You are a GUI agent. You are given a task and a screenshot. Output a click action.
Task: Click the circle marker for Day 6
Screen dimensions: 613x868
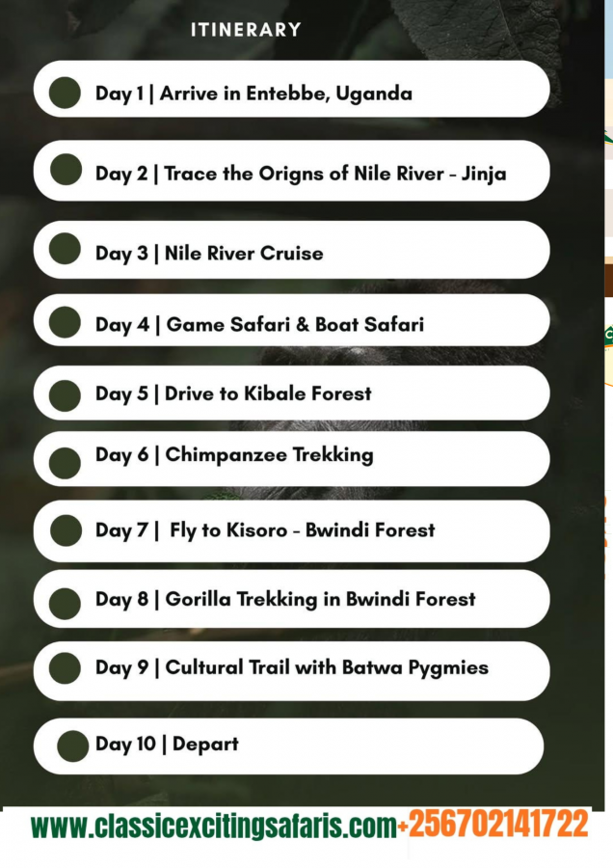pos(66,463)
